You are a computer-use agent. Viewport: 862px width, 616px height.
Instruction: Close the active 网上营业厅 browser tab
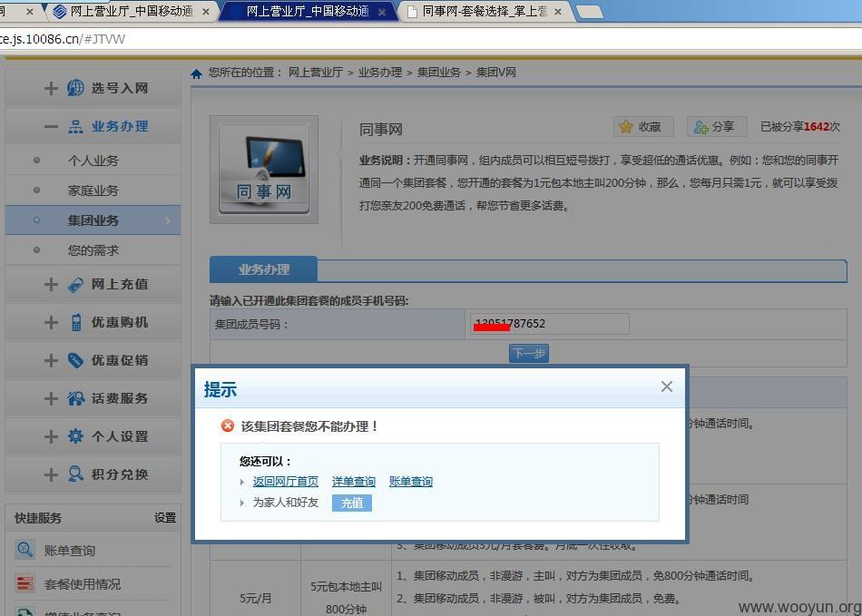pyautogui.click(x=381, y=12)
